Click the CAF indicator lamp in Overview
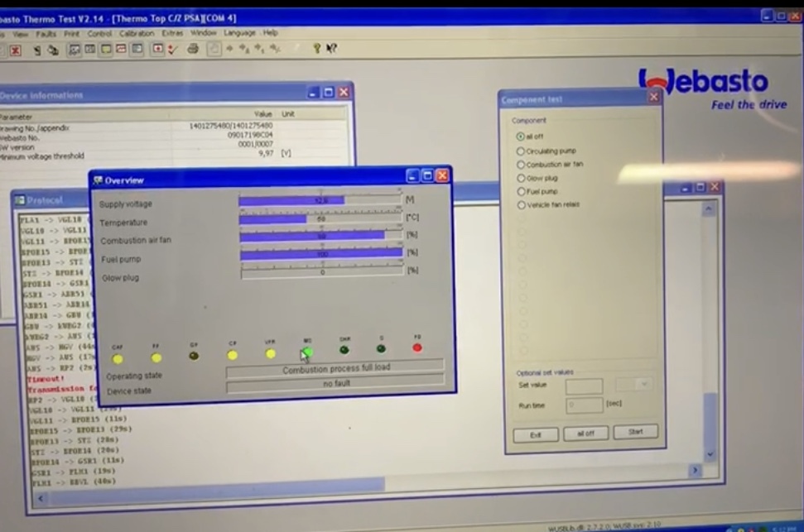 (x=118, y=359)
